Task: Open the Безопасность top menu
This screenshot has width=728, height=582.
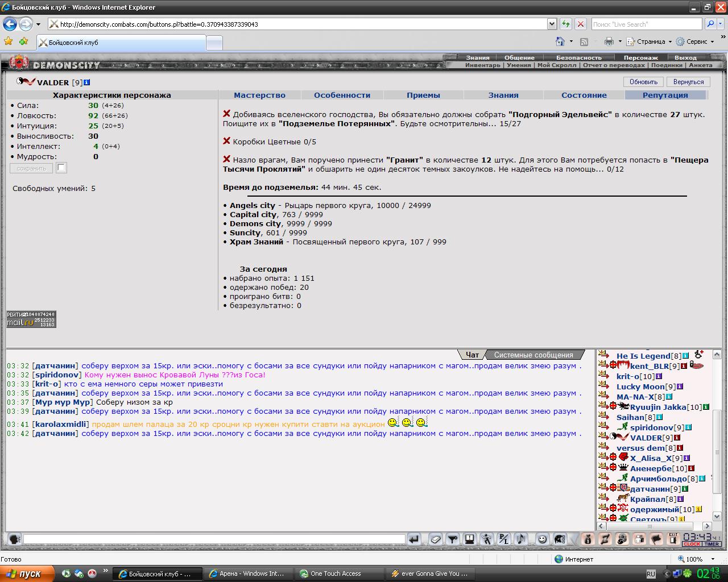Action: click(x=578, y=57)
